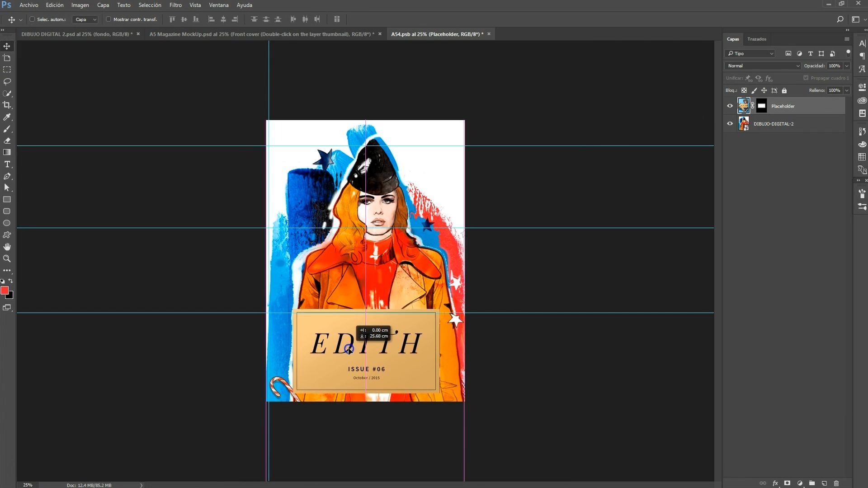Click the add layer style fx icon

[775, 483]
